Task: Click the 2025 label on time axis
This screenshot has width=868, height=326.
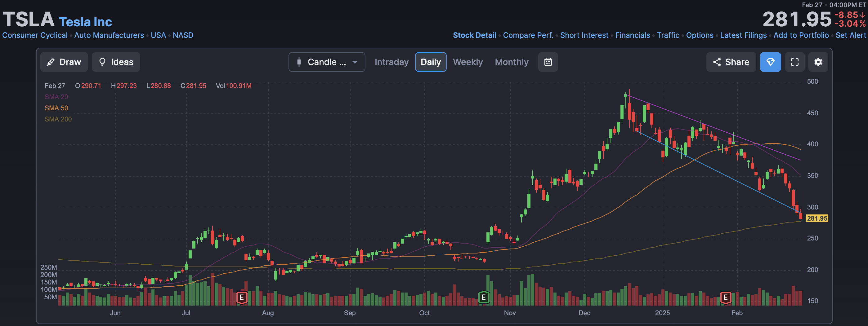Action: (662, 313)
